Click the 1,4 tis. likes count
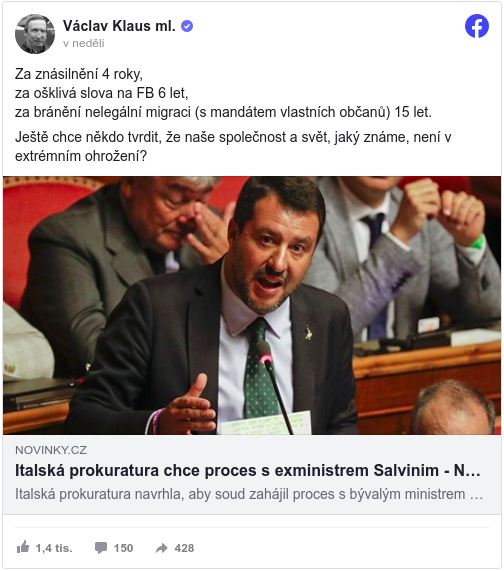 coord(54,548)
